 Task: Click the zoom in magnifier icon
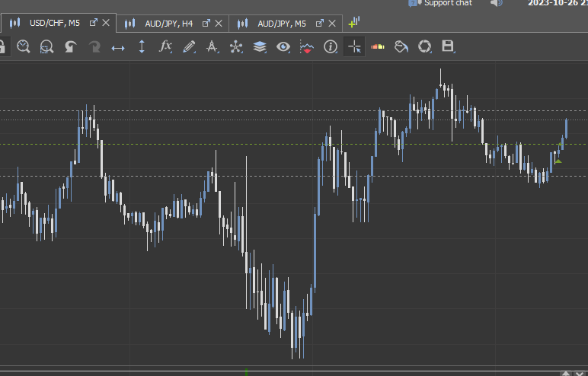coord(24,47)
